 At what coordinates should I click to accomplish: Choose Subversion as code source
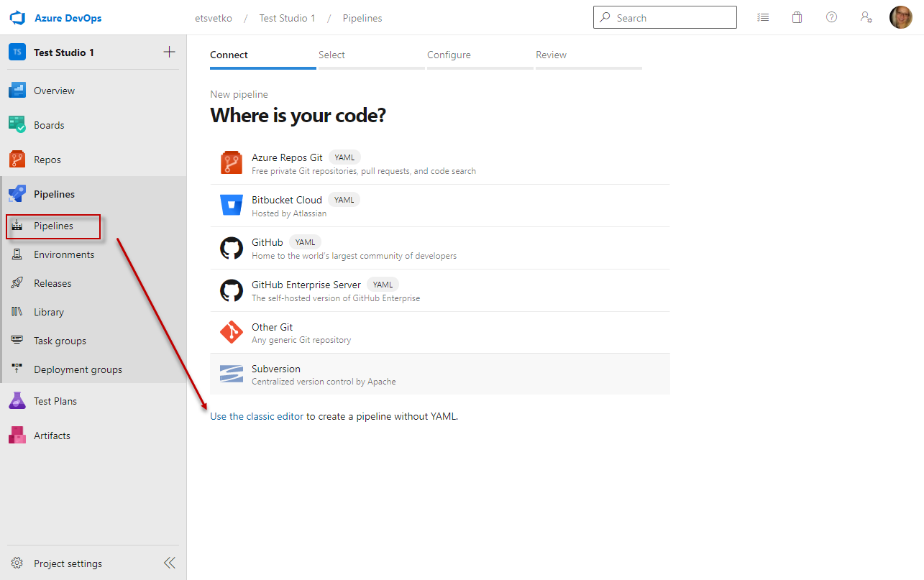click(x=440, y=374)
